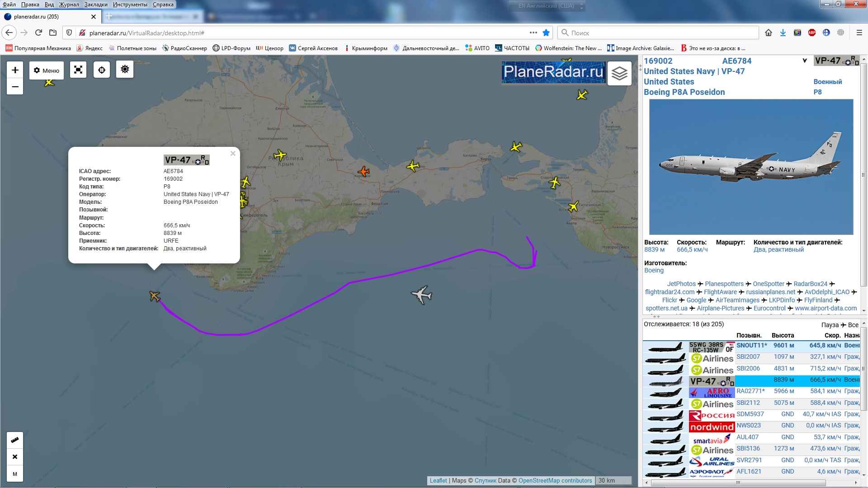Click the orange aircraft icon over Crimea

(363, 171)
